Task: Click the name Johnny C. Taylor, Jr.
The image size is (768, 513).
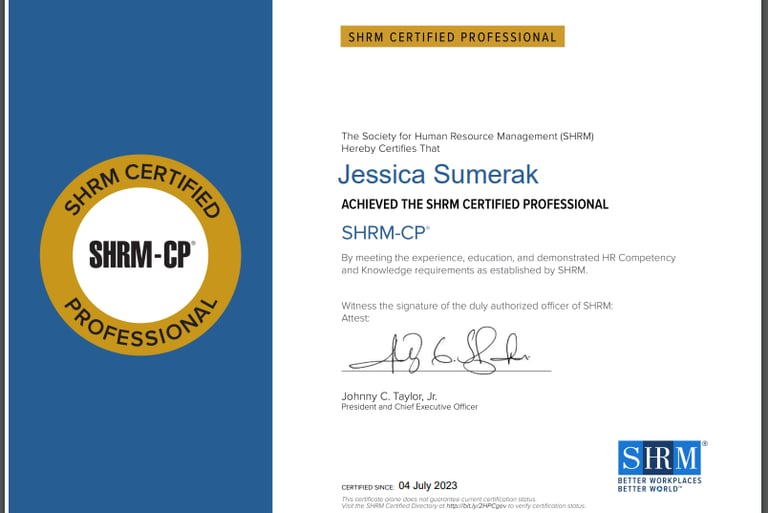Action: (x=389, y=396)
